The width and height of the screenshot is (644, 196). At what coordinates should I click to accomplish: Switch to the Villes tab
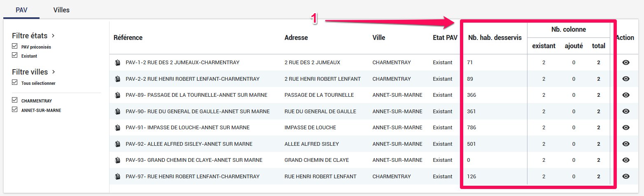[61, 10]
